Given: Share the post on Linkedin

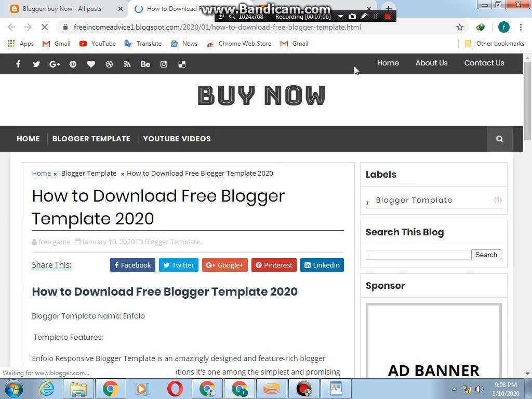Looking at the screenshot, I should tap(322, 265).
